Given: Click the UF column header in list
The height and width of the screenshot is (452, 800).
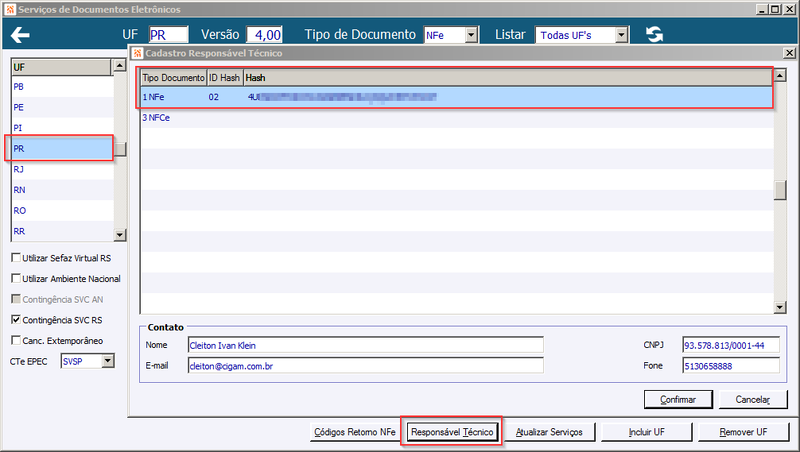Looking at the screenshot, I should (61, 67).
